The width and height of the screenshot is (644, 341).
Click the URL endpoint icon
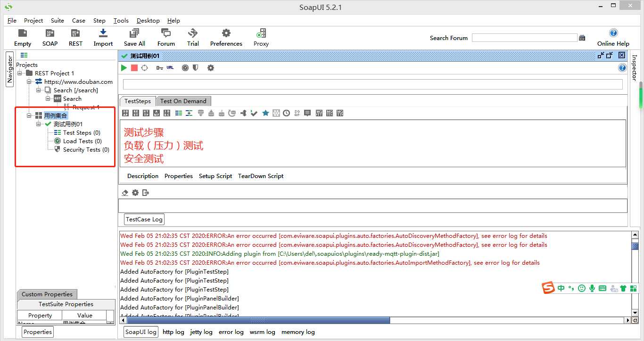pos(170,68)
